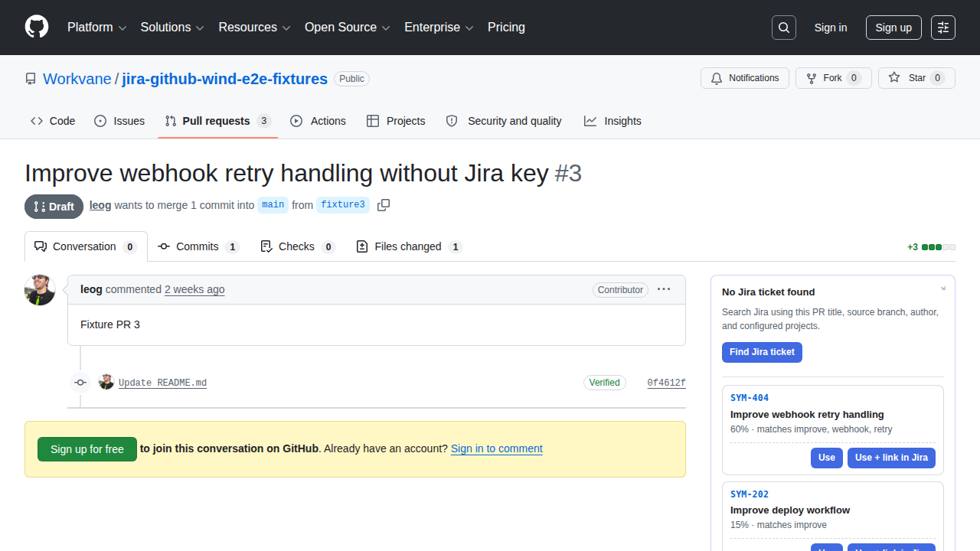This screenshot has height=551, width=980.
Task: Switch to the Checks tab
Action: (x=298, y=246)
